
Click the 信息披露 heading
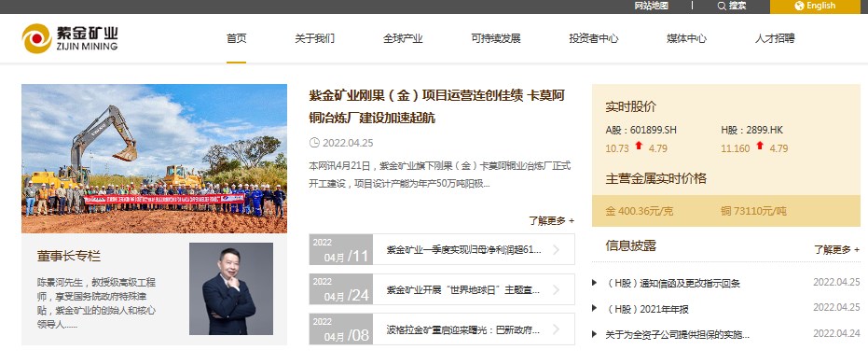(x=630, y=245)
